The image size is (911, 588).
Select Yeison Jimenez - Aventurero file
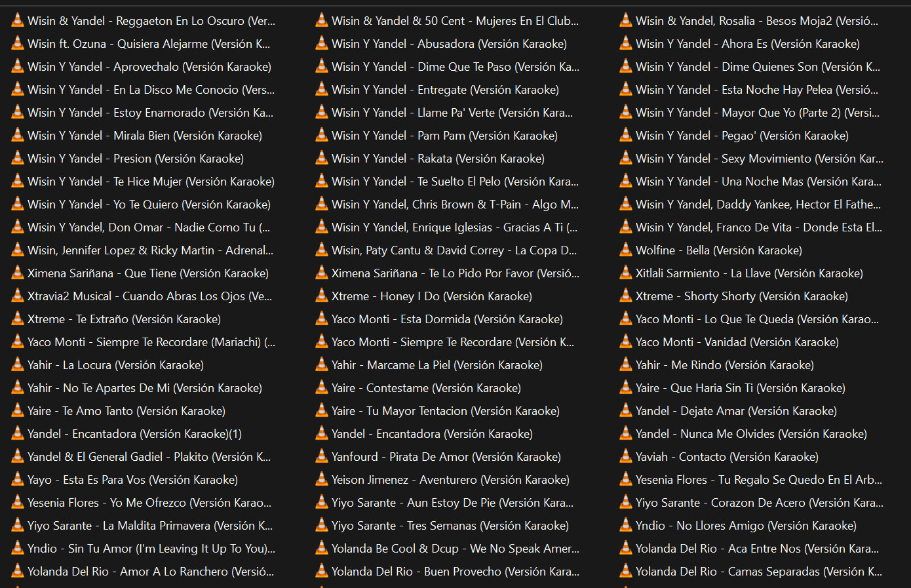(450, 480)
